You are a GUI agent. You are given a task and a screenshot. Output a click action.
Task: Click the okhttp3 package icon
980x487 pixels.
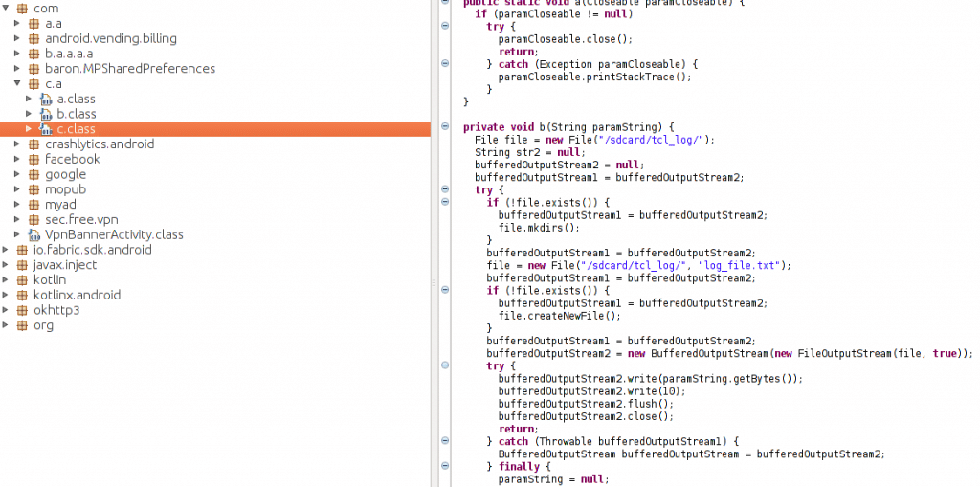coord(22,310)
